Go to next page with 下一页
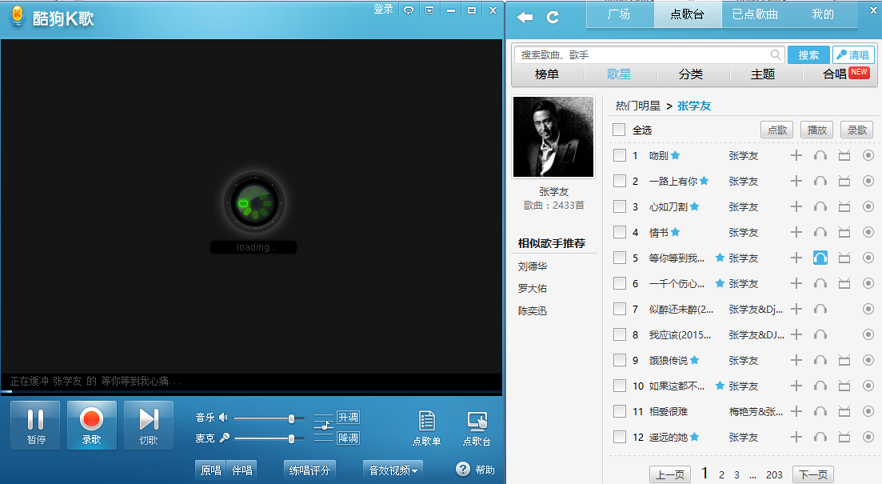This screenshot has width=882, height=484. pyautogui.click(x=813, y=474)
